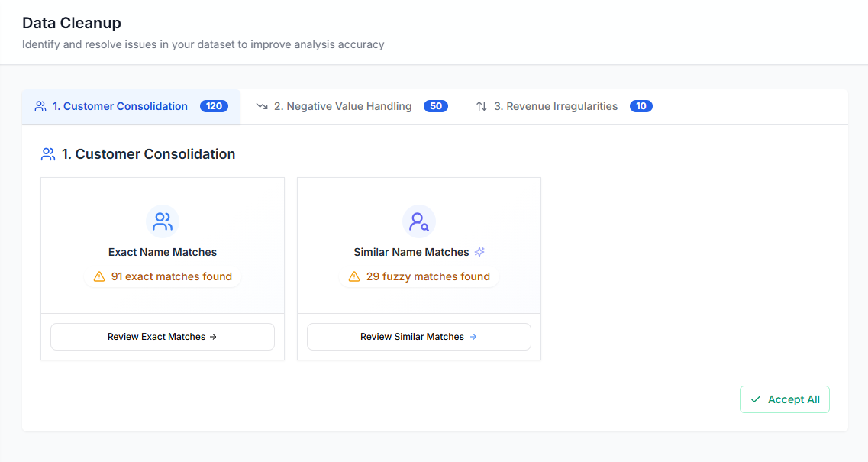868x462 pixels.
Task: Click the Review Similar Matches button
Action: [418, 337]
